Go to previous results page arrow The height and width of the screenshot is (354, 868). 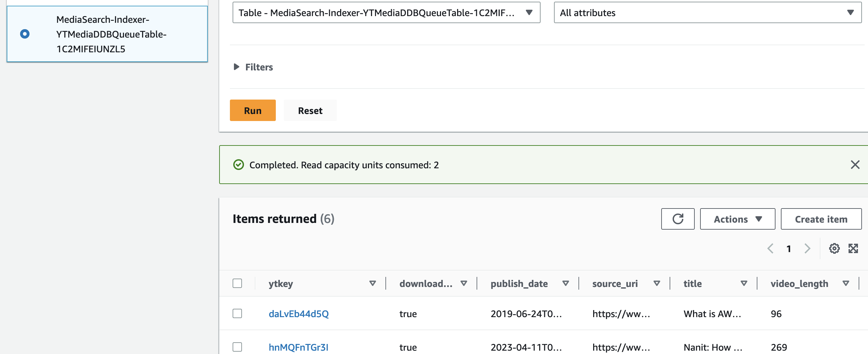770,249
